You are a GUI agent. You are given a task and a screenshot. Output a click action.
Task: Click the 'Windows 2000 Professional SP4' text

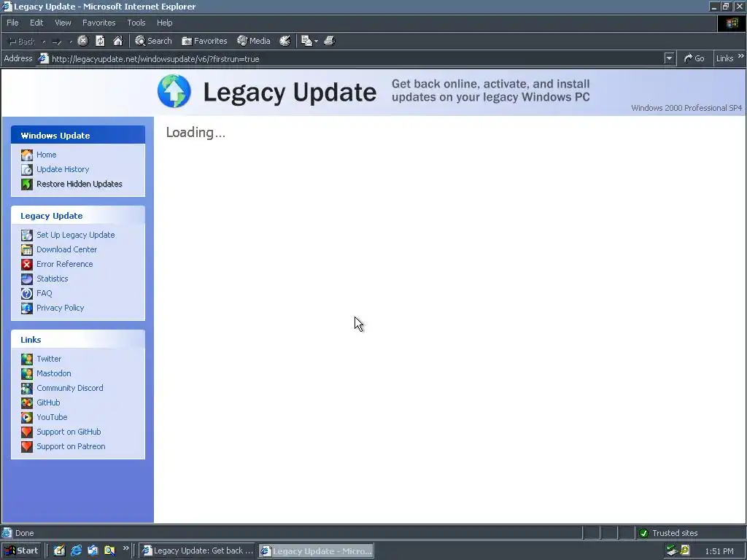[686, 108]
